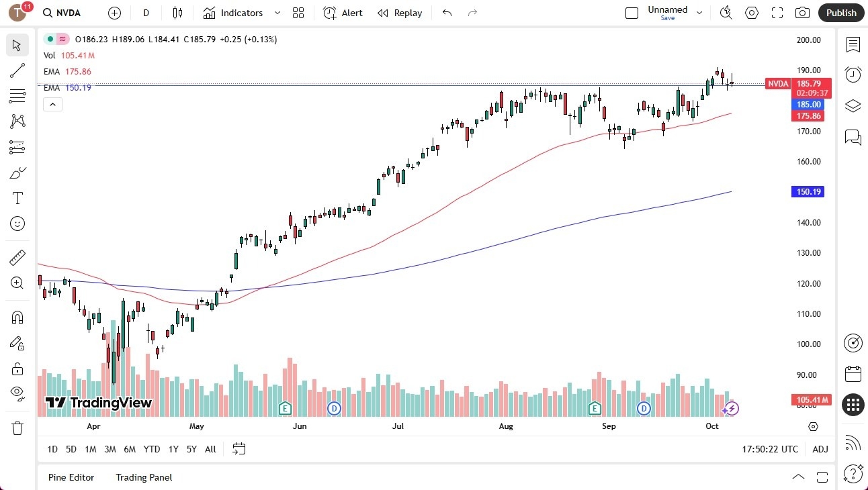This screenshot has width=868, height=490.
Task: Toggle ADJ adjusted data mode
Action: click(820, 449)
